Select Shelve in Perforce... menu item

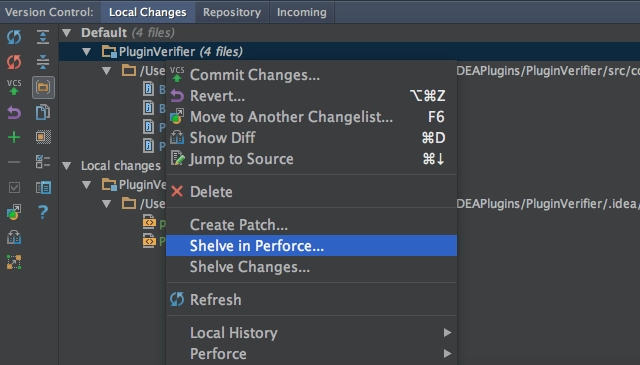point(311,246)
